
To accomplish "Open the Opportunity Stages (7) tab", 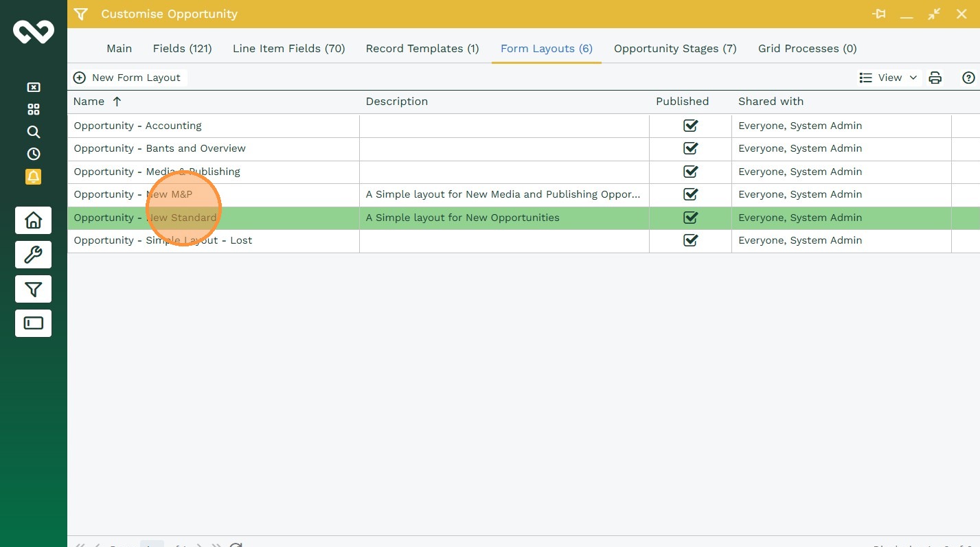I will pyautogui.click(x=674, y=49).
